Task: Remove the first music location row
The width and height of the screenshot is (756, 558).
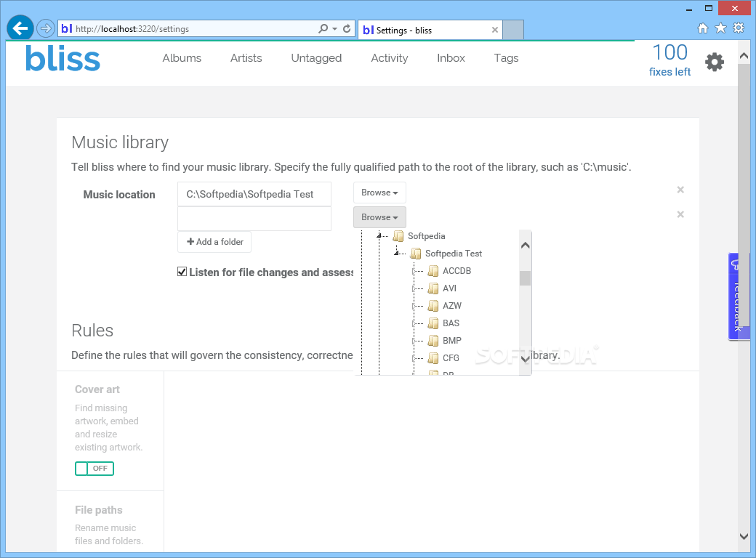Action: point(680,190)
